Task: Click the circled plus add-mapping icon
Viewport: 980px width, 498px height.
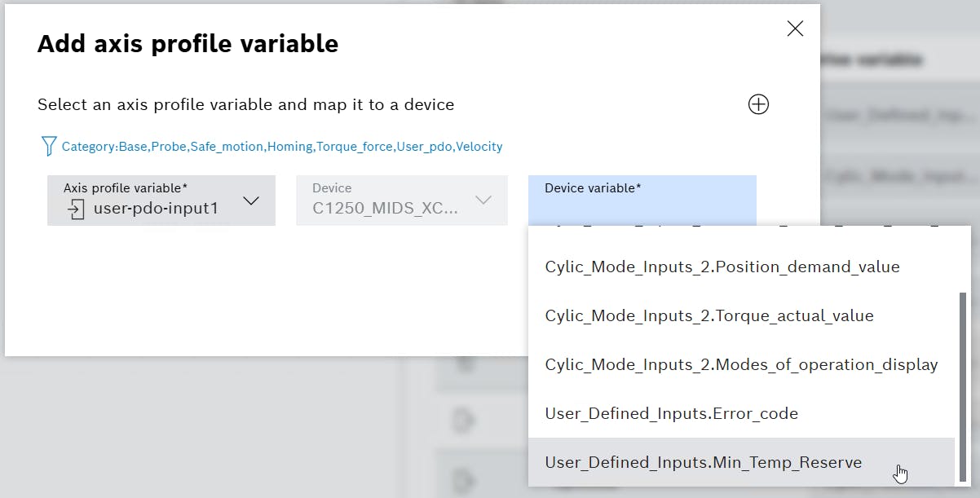Action: [x=758, y=104]
